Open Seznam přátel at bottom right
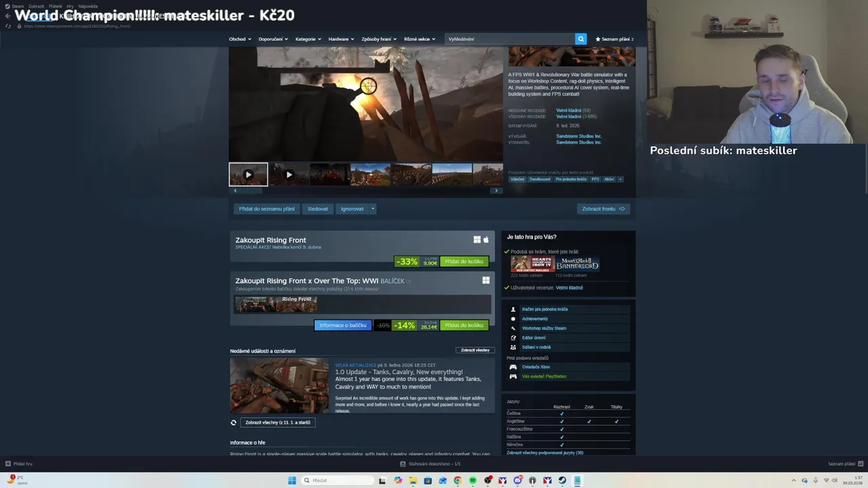The width and height of the screenshot is (868, 488). pyautogui.click(x=844, y=464)
